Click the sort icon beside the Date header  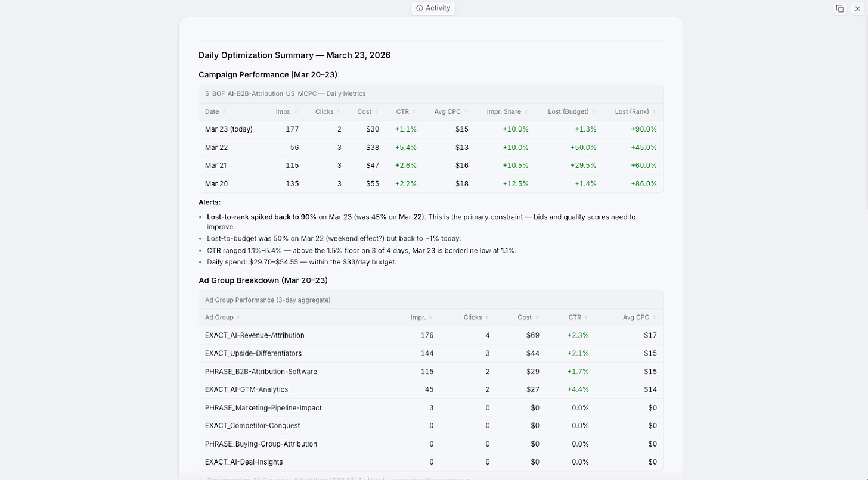pyautogui.click(x=223, y=111)
